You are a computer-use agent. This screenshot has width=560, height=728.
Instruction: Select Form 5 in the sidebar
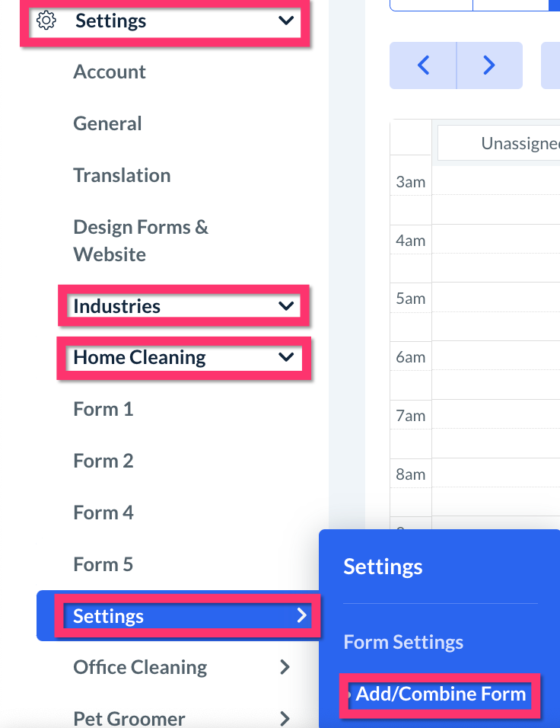click(103, 565)
